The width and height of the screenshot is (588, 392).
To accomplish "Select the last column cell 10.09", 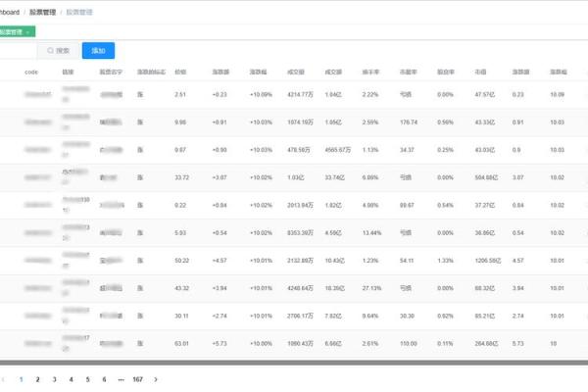I will tap(558, 94).
